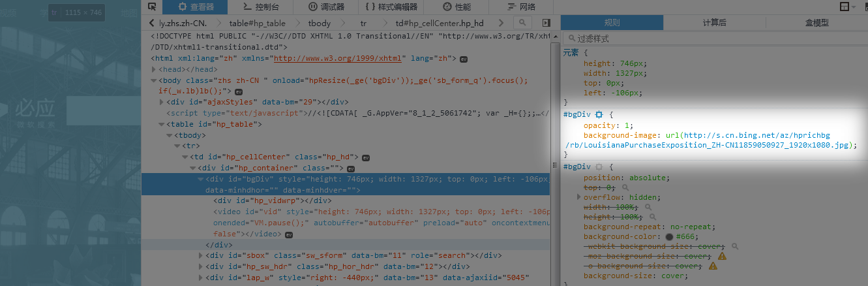868x286 pixels.
Task: Click the ev badge on body tag
Action: pyautogui.click(x=239, y=91)
